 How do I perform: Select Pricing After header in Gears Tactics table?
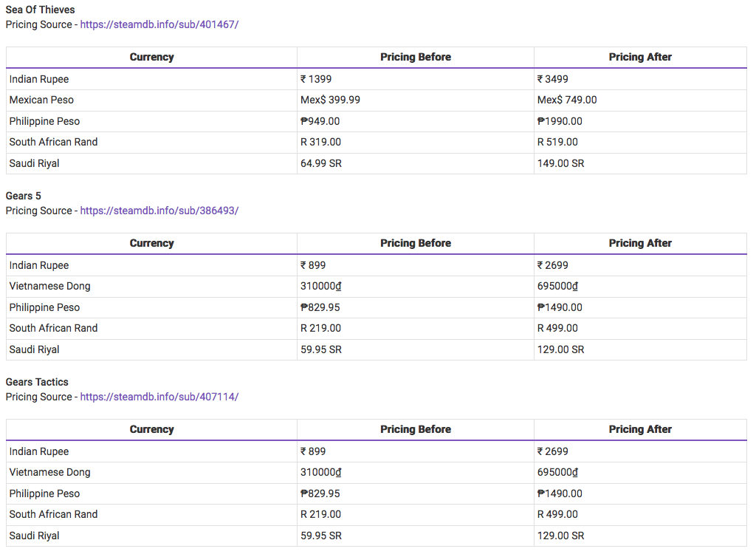tap(640, 429)
